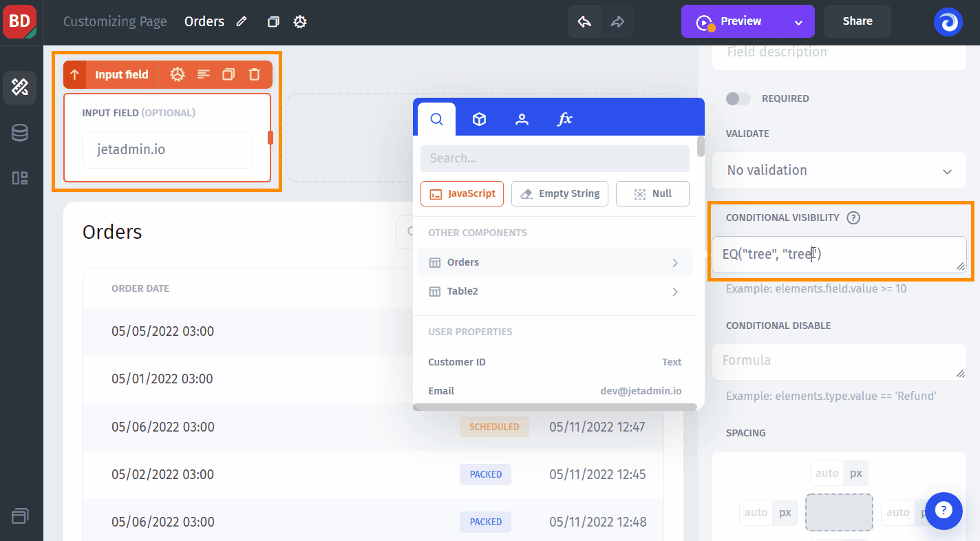Click the pencil icon to rename Orders page

pos(242,22)
